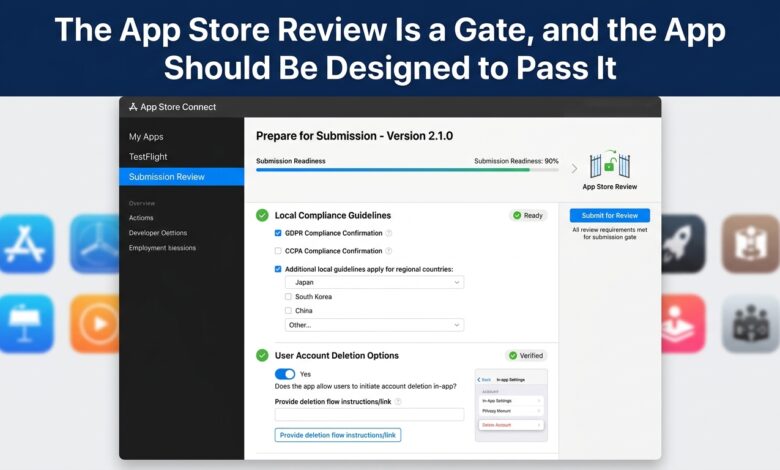Image resolution: width=780 pixels, height=470 pixels.
Task: Click the help icon next to GDPR Compliance Confirmation
Action: click(x=389, y=233)
